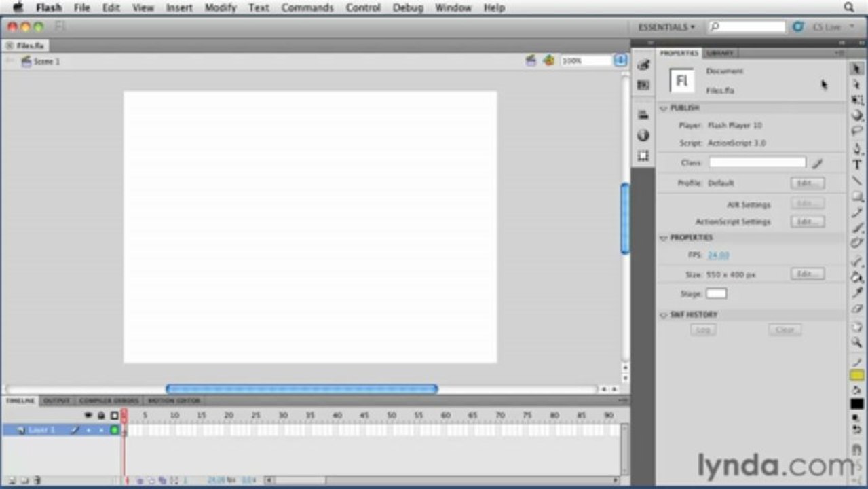The height and width of the screenshot is (489, 868).
Task: Open the Window menu
Action: tap(453, 7)
